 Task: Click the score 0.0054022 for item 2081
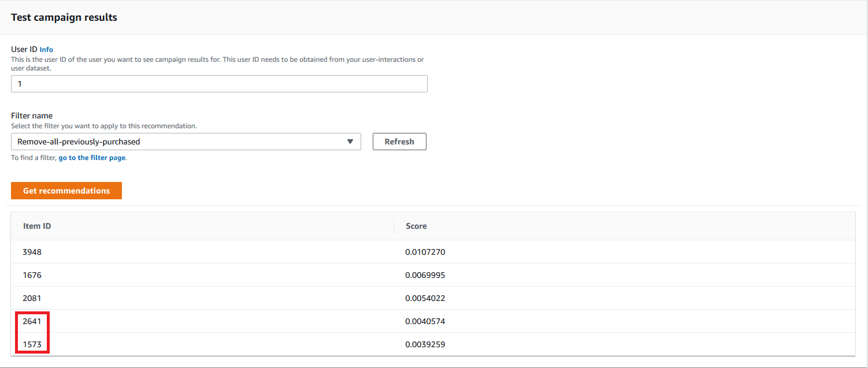click(426, 298)
